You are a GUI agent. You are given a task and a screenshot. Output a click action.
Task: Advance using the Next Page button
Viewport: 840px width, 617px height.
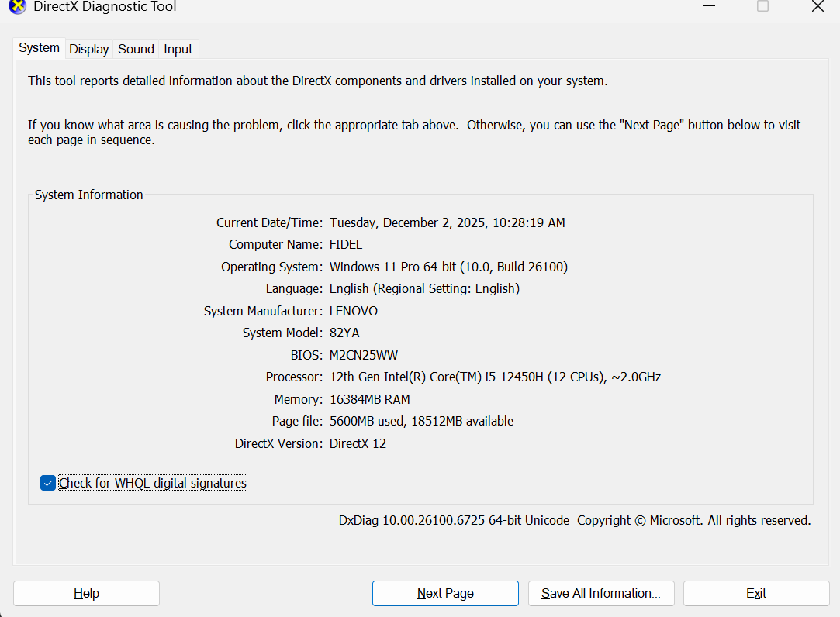click(445, 593)
